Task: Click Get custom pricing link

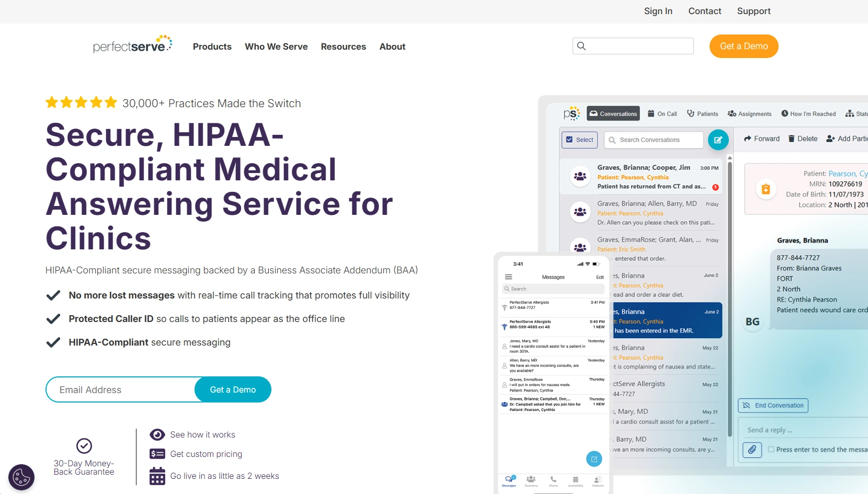Action: [206, 454]
